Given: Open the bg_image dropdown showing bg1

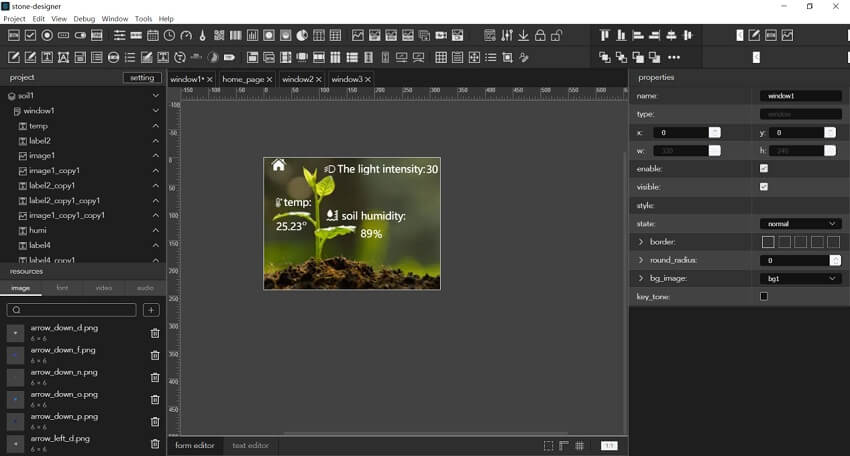Looking at the screenshot, I should [800, 278].
